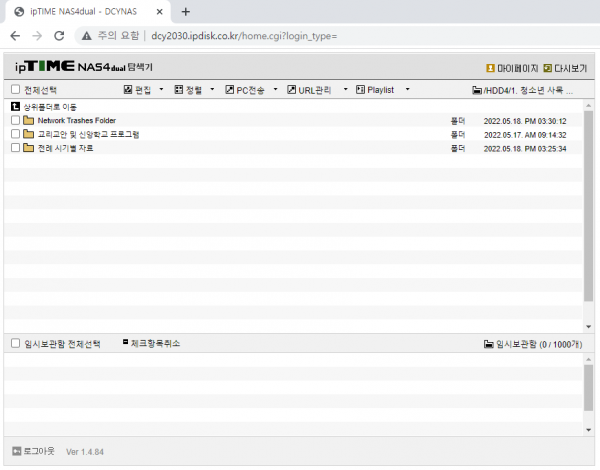
Task: Check the 전례 시기별 자료 checkbox
Action: pyautogui.click(x=15, y=148)
